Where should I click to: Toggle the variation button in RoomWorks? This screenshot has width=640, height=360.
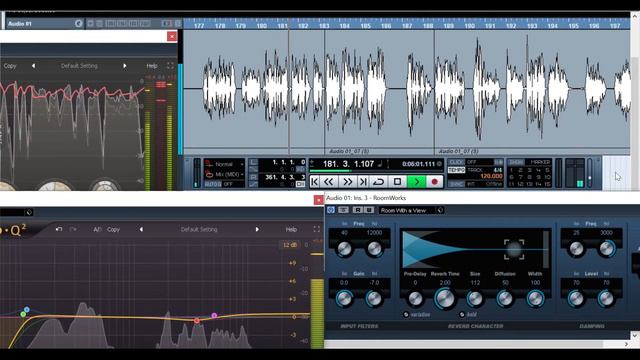406,314
